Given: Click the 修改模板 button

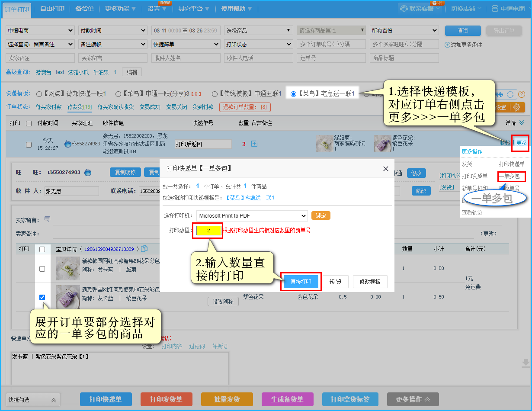Looking at the screenshot, I should 370,282.
